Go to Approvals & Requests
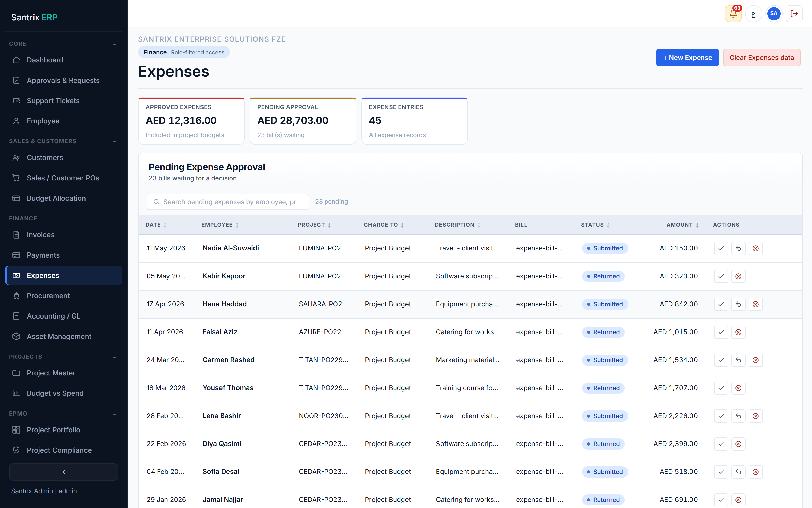This screenshot has width=812, height=508. coord(64,80)
